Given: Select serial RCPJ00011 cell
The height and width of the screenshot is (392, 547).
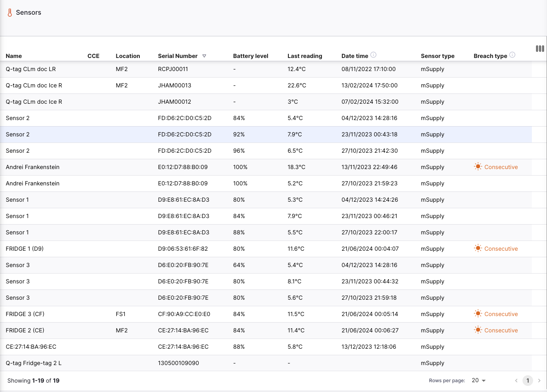Looking at the screenshot, I should (x=173, y=69).
